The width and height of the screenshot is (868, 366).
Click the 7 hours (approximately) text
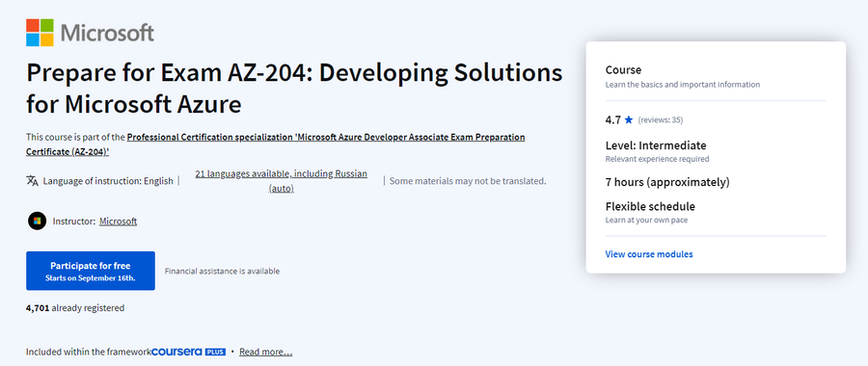tap(667, 182)
